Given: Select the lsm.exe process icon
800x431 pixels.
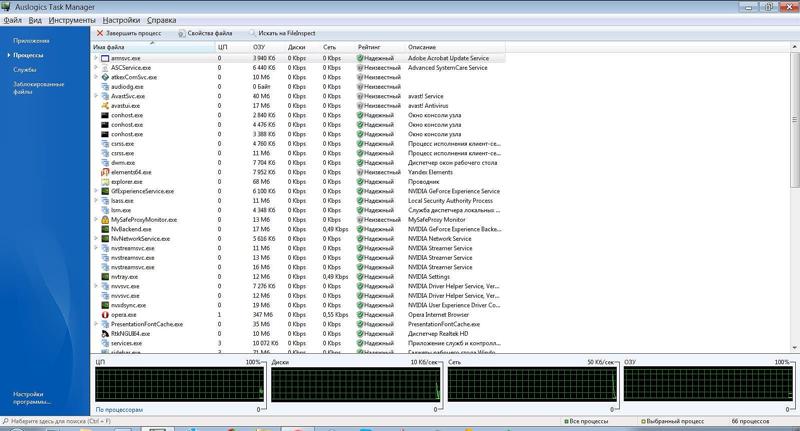Looking at the screenshot, I should (x=105, y=210).
